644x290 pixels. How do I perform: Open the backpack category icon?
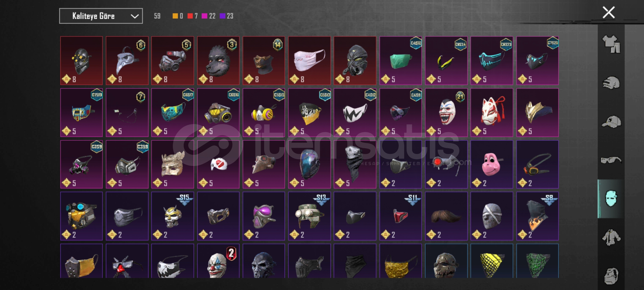point(611,275)
